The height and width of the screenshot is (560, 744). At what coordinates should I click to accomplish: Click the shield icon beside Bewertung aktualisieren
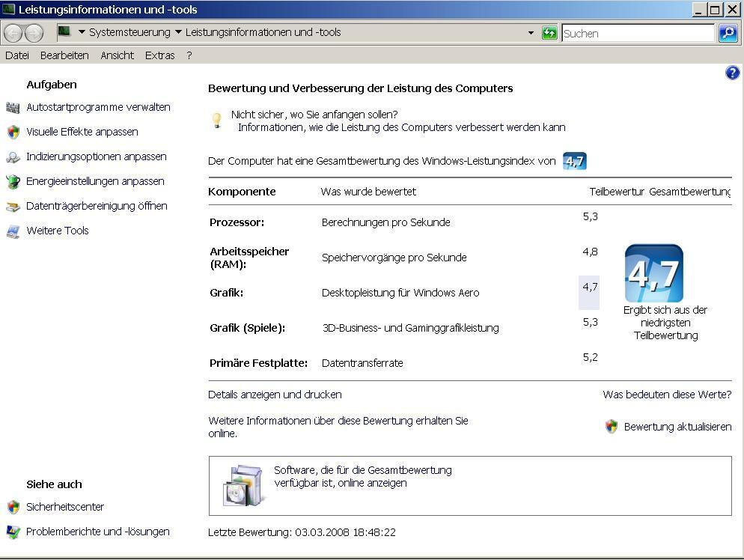pyautogui.click(x=611, y=427)
